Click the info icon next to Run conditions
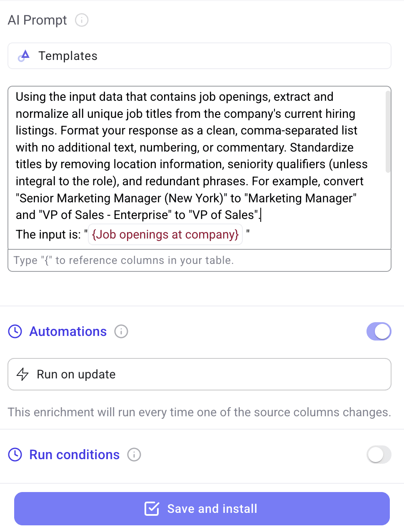This screenshot has width=404, height=532. pos(134,455)
